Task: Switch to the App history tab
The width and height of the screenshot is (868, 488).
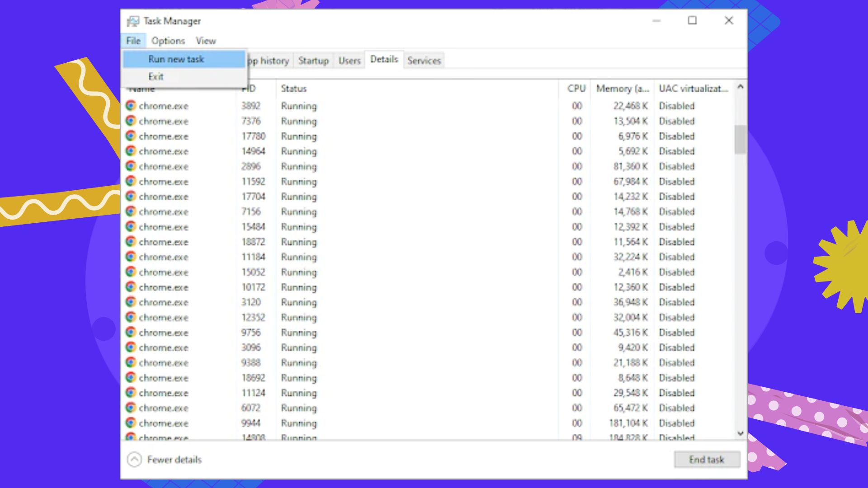Action: 270,61
